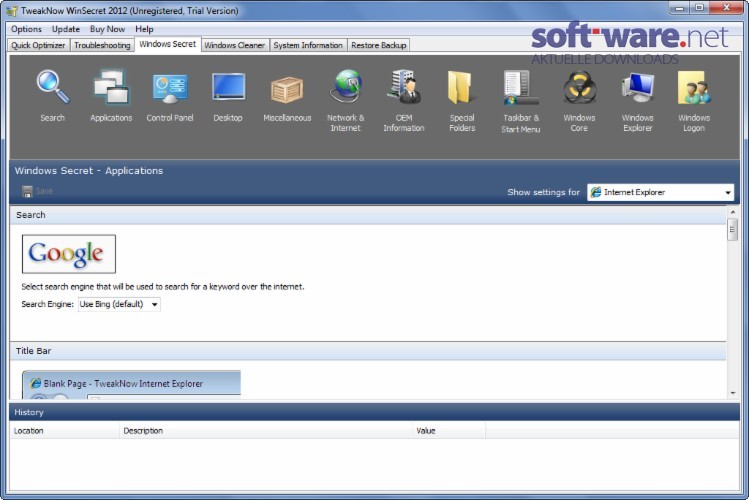Switch to the Quick Optimizer tab

(38, 45)
